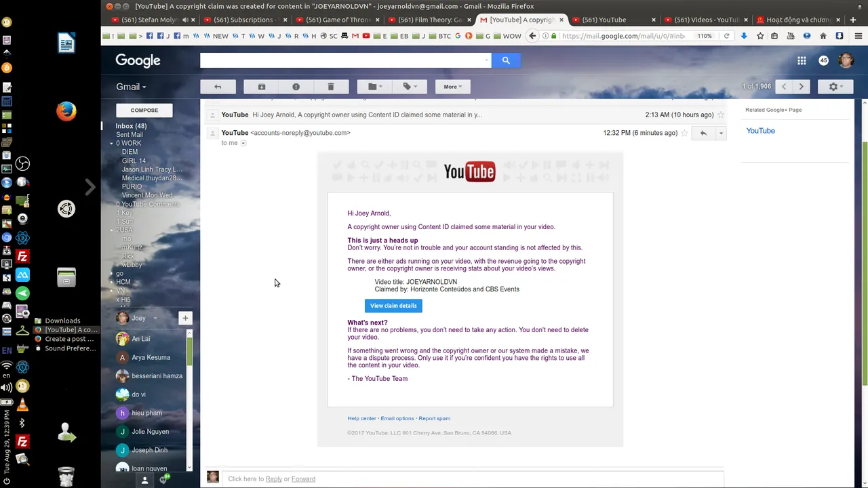This screenshot has height=488, width=868.
Task: Open Google apps grid
Action: 802,60
